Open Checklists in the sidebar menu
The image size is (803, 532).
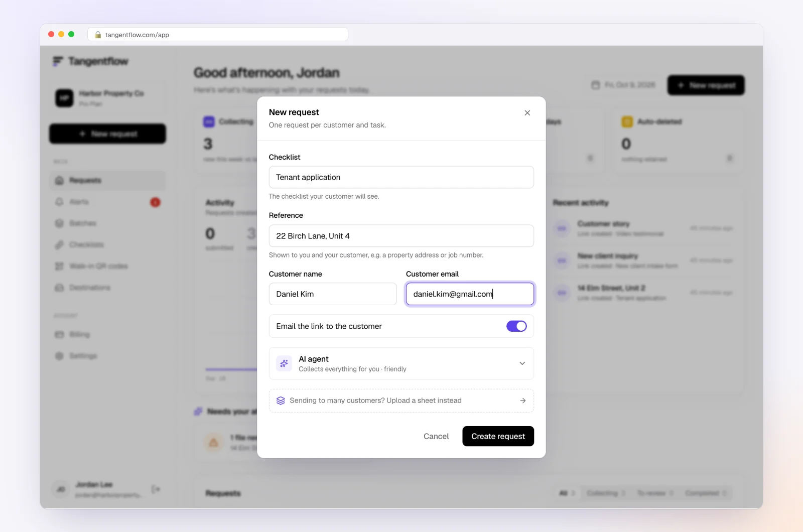[107, 244]
